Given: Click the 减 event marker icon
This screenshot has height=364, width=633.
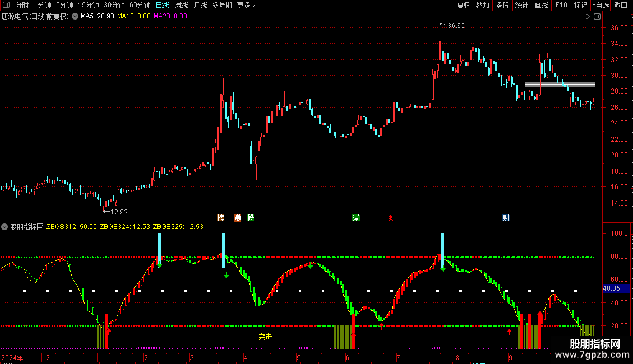Looking at the screenshot, I should (x=356, y=218).
